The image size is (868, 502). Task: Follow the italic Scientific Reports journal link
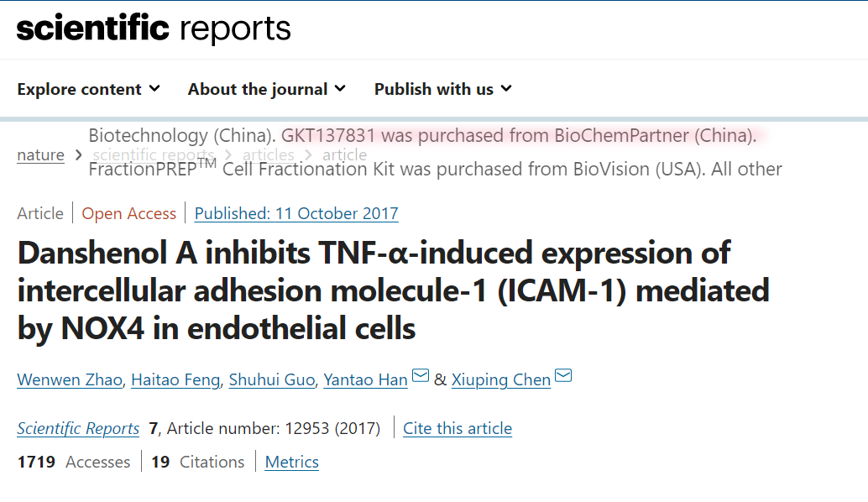click(x=78, y=428)
